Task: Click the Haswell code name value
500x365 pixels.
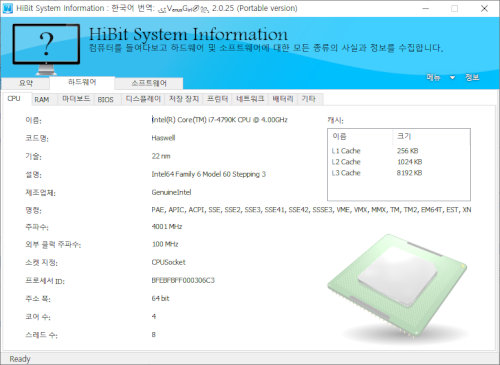Action: click(x=163, y=138)
